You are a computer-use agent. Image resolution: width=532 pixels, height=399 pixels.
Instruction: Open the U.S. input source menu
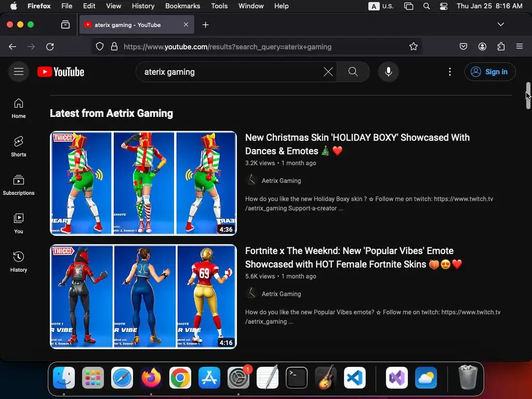click(381, 6)
